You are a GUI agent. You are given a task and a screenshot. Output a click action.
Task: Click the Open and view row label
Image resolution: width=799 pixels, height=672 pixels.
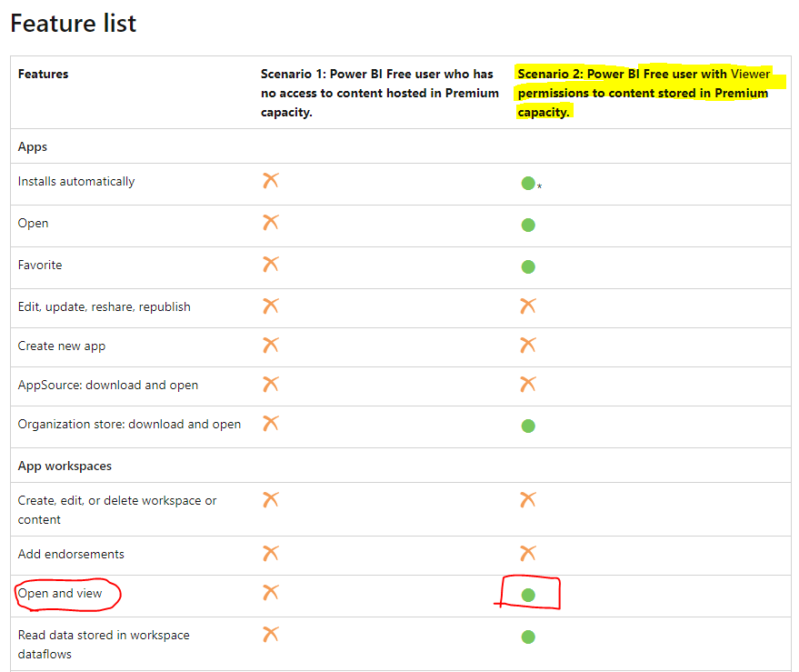(x=60, y=594)
